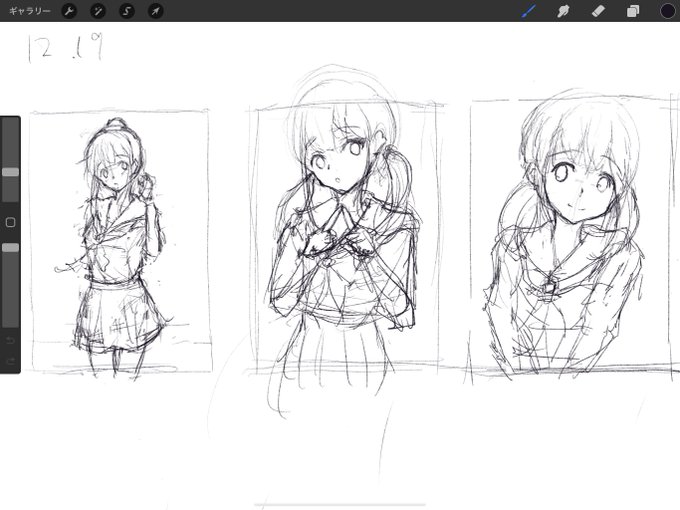Open the Layers panel

tap(633, 11)
